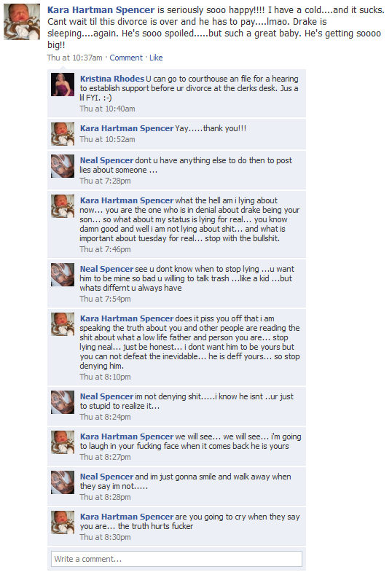
Task: Click inside the 'Write a comment...' field
Action: [x=176, y=559]
